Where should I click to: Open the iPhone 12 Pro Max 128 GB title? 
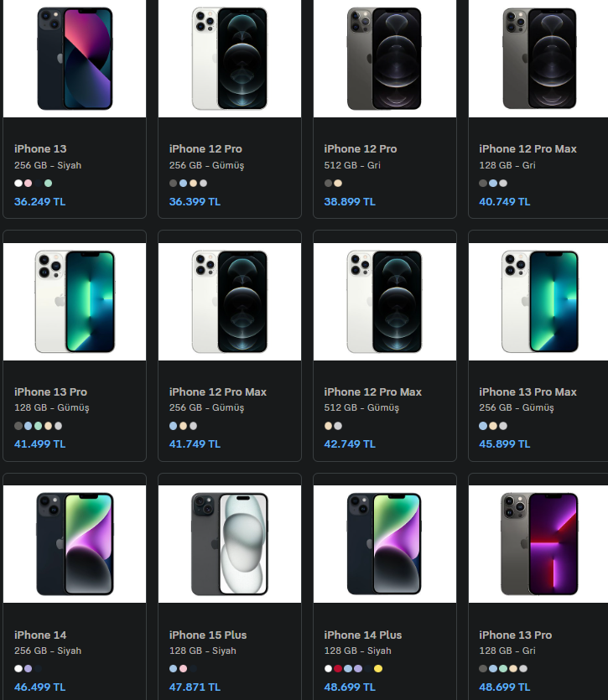point(527,148)
